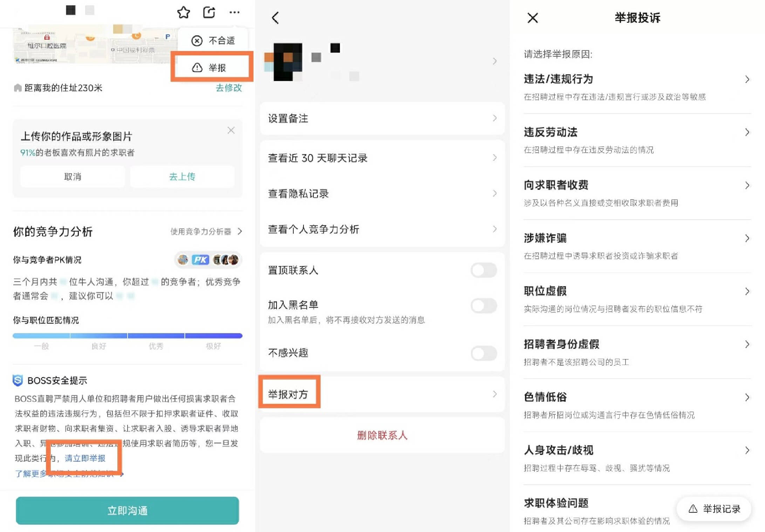The image size is (765, 532).
Task: Open 设置备注 via its chevron
Action: click(x=494, y=118)
